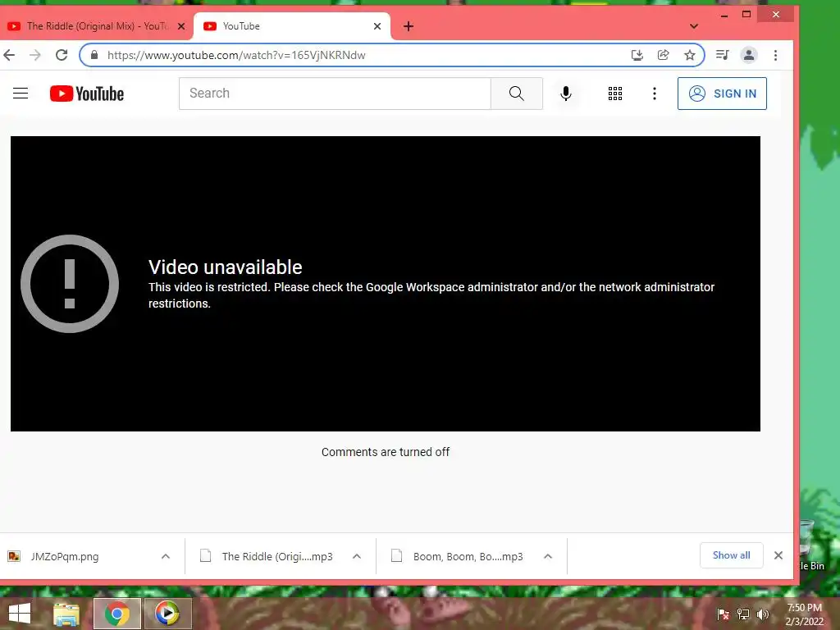Click the SIGN IN button
Screen dimensions: 840x630
click(x=722, y=94)
